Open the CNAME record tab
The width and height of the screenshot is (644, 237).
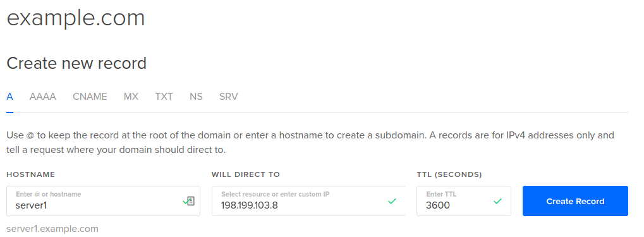tap(90, 97)
